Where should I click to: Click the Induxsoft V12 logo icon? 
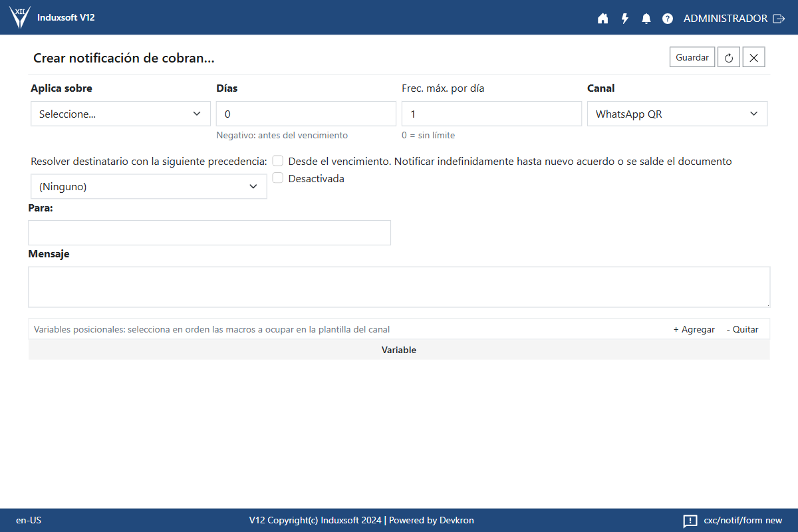coord(20,17)
